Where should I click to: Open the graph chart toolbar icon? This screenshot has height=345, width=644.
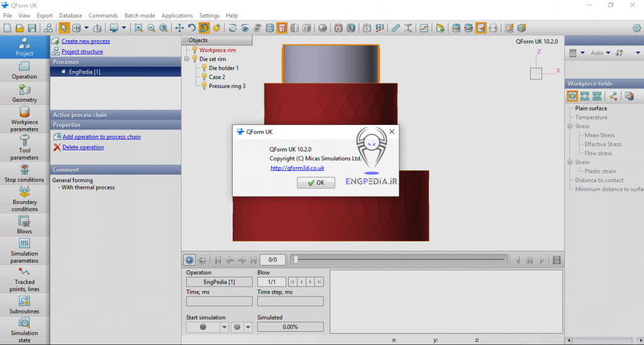click(424, 28)
